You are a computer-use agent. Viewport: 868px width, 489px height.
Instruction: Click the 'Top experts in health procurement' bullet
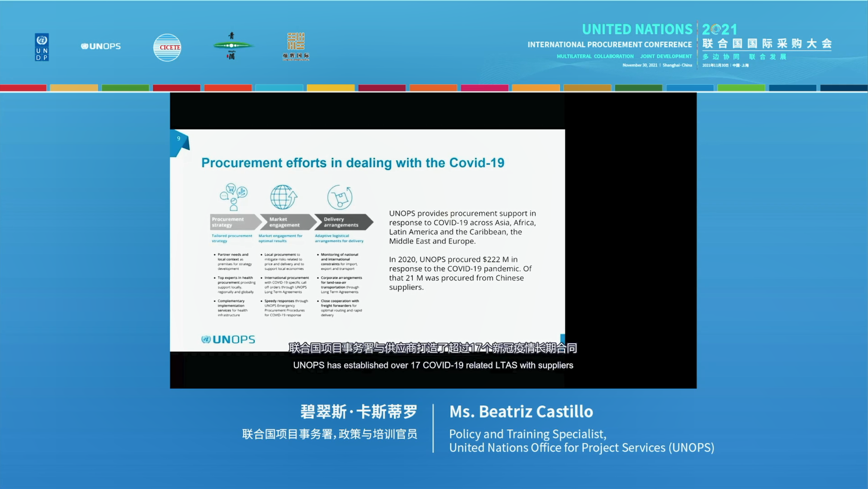[235, 285]
